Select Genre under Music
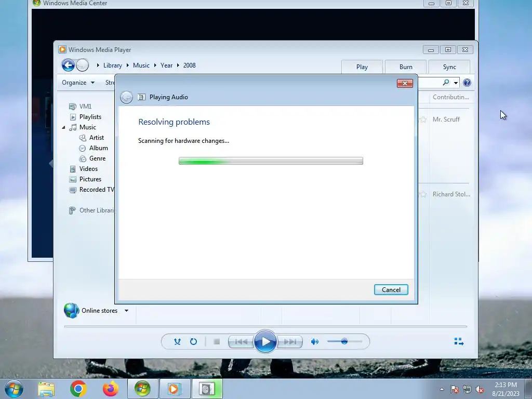The image size is (532, 399). 97,158
